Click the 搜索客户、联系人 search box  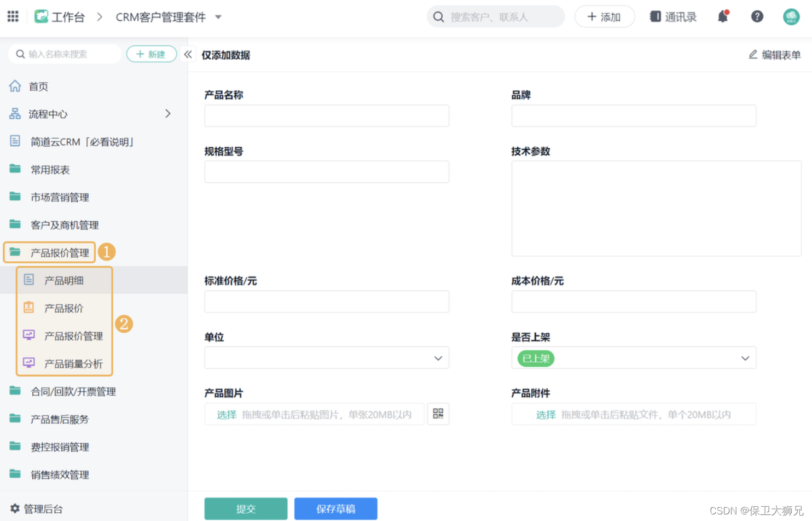pos(496,16)
